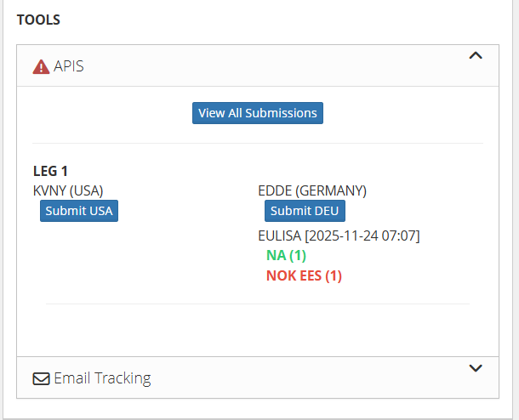
Task: Expand the Email Tracking panel chevron
Action: coord(476,368)
